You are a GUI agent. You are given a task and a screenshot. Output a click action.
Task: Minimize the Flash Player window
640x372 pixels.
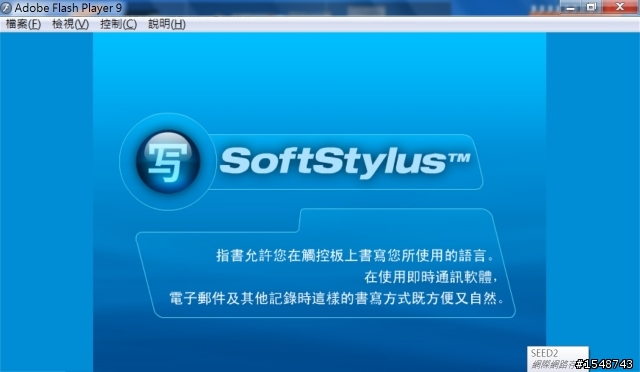[571, 7]
